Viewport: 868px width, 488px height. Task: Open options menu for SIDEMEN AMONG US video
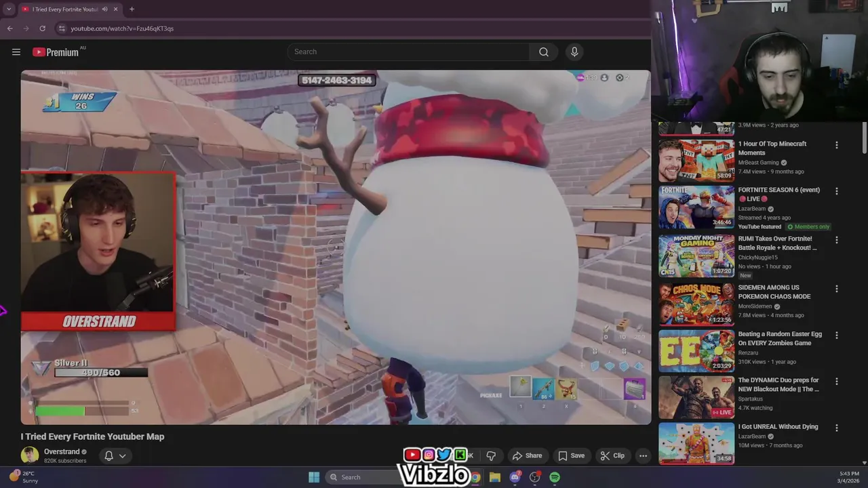(836, 289)
